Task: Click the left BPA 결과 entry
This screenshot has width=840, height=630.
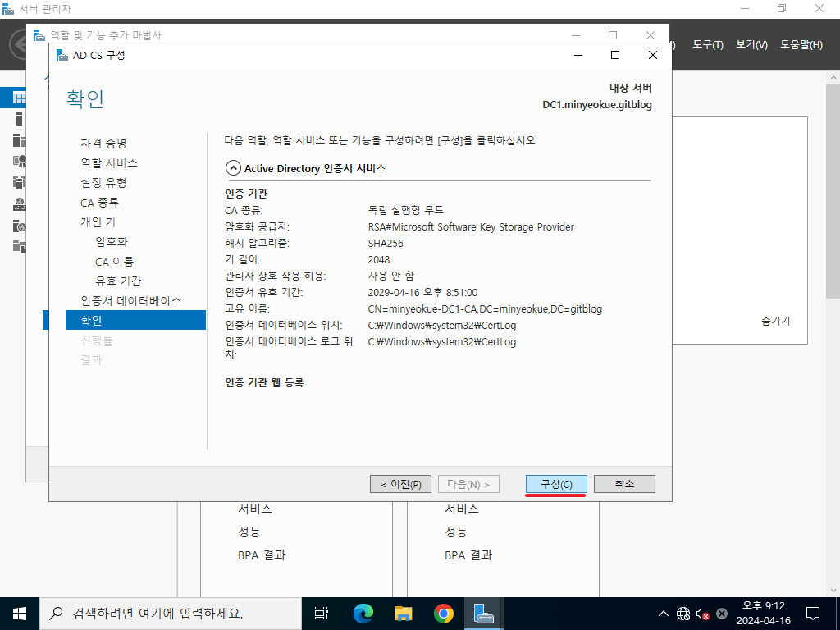Action: [x=262, y=555]
